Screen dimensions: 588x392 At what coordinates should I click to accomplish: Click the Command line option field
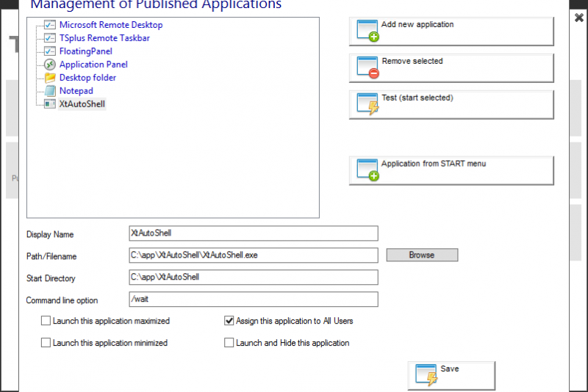click(x=253, y=300)
